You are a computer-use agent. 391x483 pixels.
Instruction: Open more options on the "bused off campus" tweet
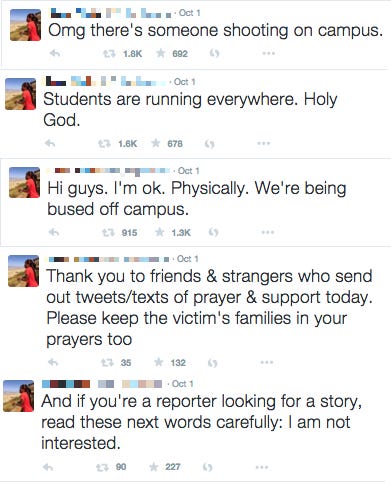pyautogui.click(x=267, y=232)
